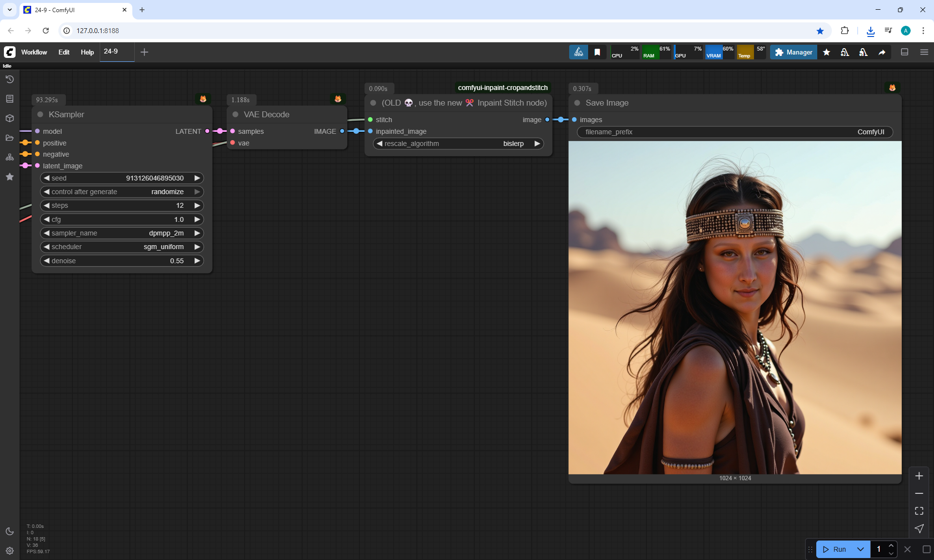Viewport: 934px width, 560px height.
Task: Open the model library cube icon
Action: coord(10,118)
